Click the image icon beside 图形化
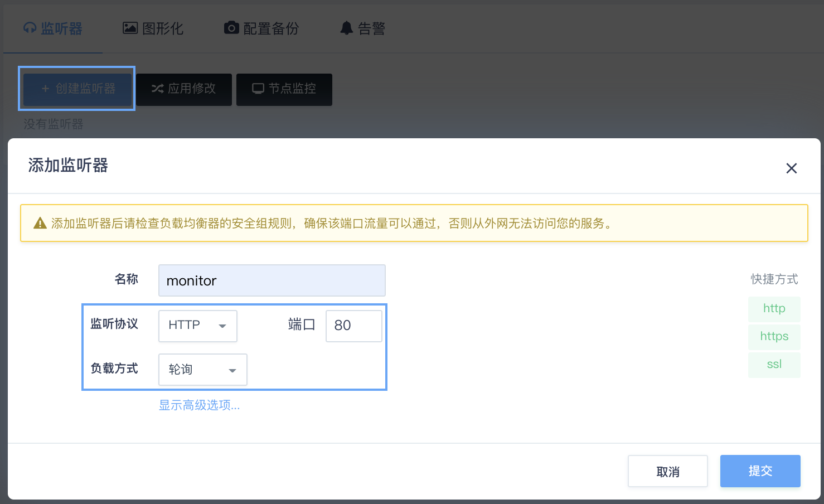824x504 pixels. pyautogui.click(x=130, y=28)
